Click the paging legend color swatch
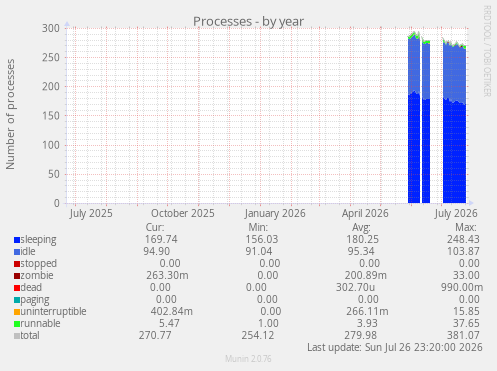 pos(17,300)
